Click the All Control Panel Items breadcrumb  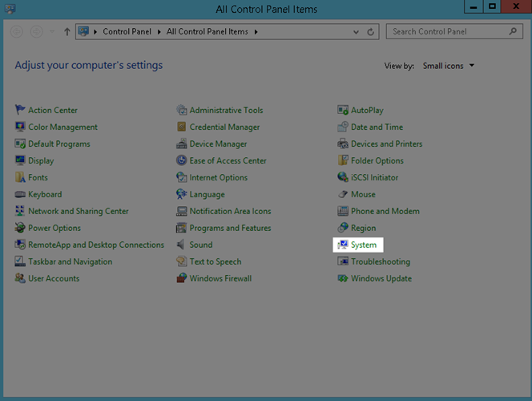click(x=207, y=31)
